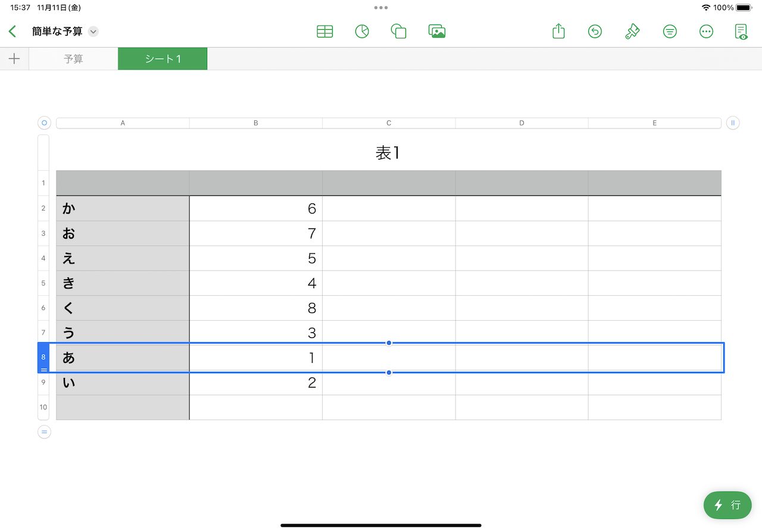Open the sort and filter organize panel
The width and height of the screenshot is (762, 532).
coord(670,32)
